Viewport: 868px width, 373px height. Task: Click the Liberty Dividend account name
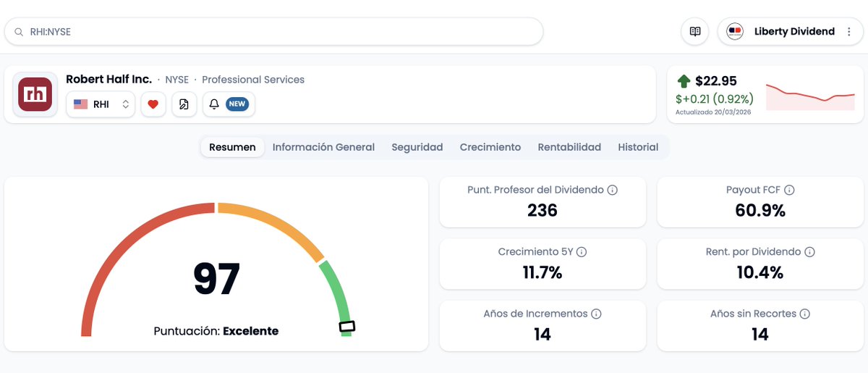(x=794, y=32)
